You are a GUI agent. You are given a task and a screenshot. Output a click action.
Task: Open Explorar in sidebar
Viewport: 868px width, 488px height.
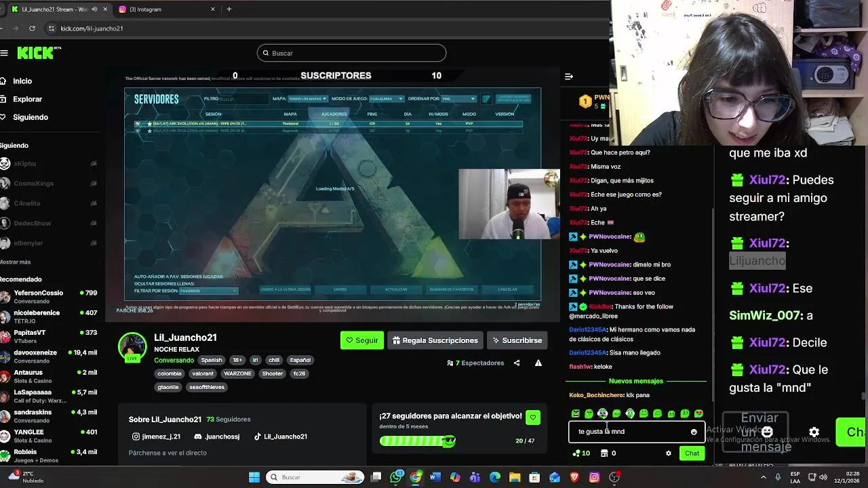[27, 99]
